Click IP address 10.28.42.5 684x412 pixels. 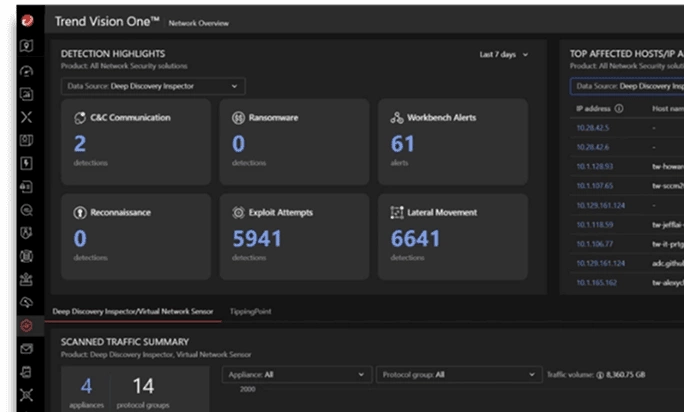click(593, 128)
